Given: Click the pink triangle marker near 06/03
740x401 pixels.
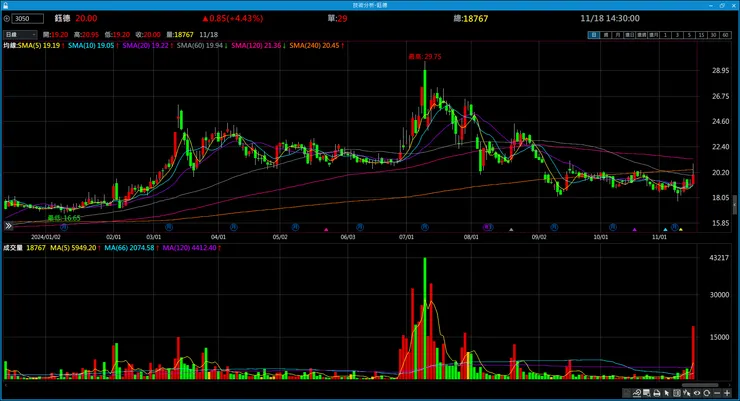Looking at the screenshot, I should (326, 230).
